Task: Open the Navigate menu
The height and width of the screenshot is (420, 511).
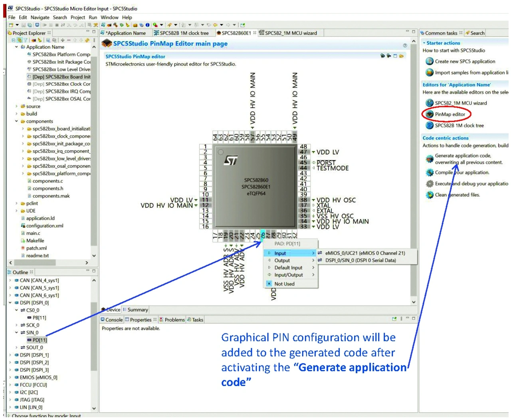Action: click(x=40, y=18)
